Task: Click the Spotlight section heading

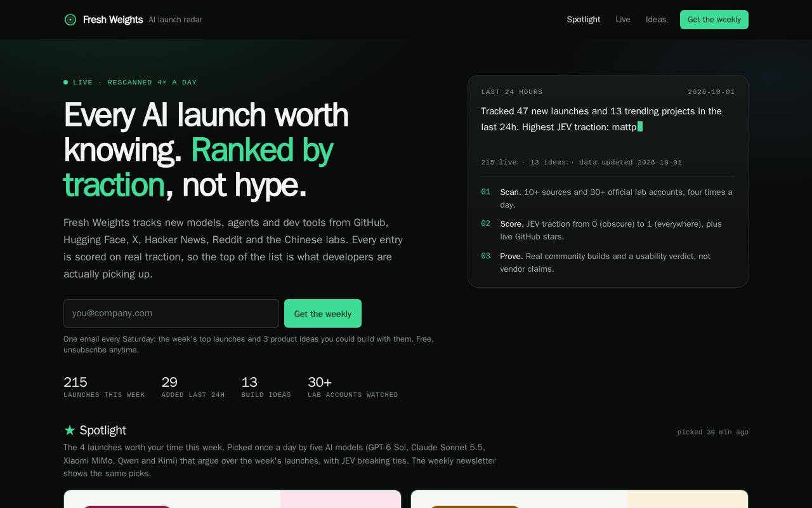Action: tap(103, 430)
